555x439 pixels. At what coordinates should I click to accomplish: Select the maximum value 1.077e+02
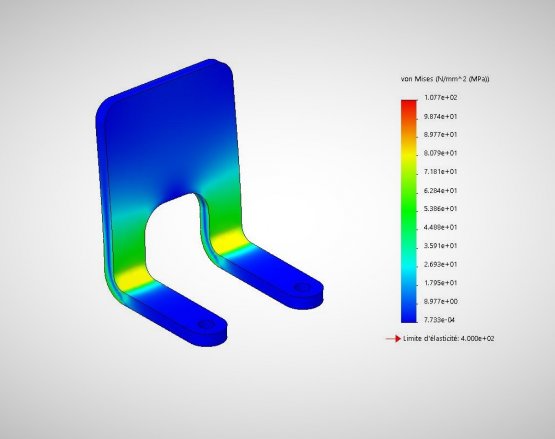tap(441, 97)
